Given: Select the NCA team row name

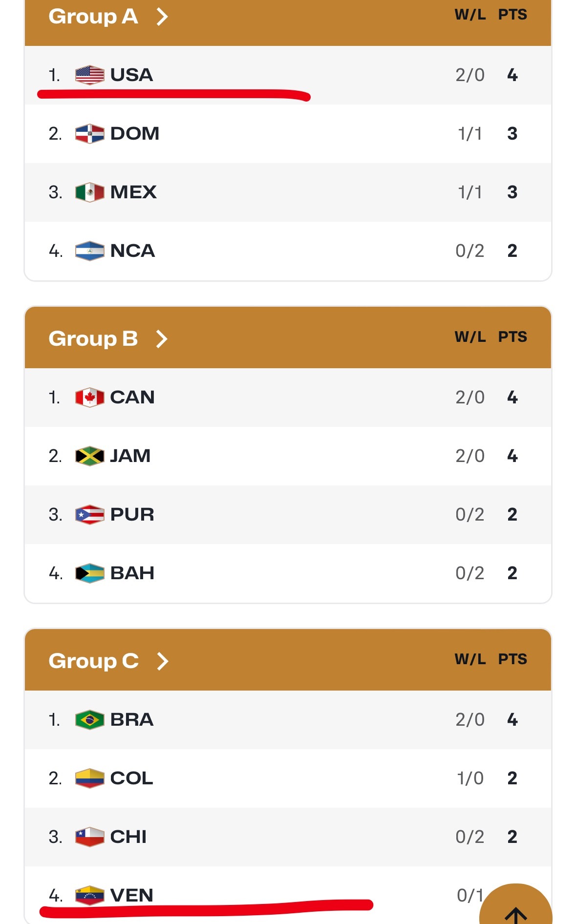Looking at the screenshot, I should [132, 251].
